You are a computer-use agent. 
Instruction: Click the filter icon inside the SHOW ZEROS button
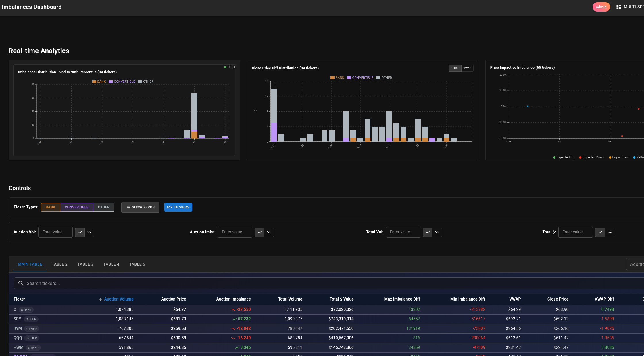click(128, 207)
